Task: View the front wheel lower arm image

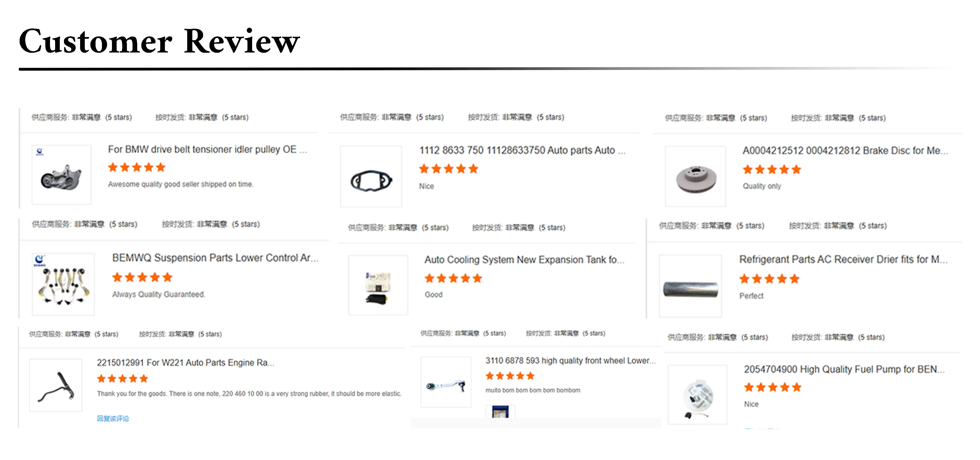Action: pos(446,382)
